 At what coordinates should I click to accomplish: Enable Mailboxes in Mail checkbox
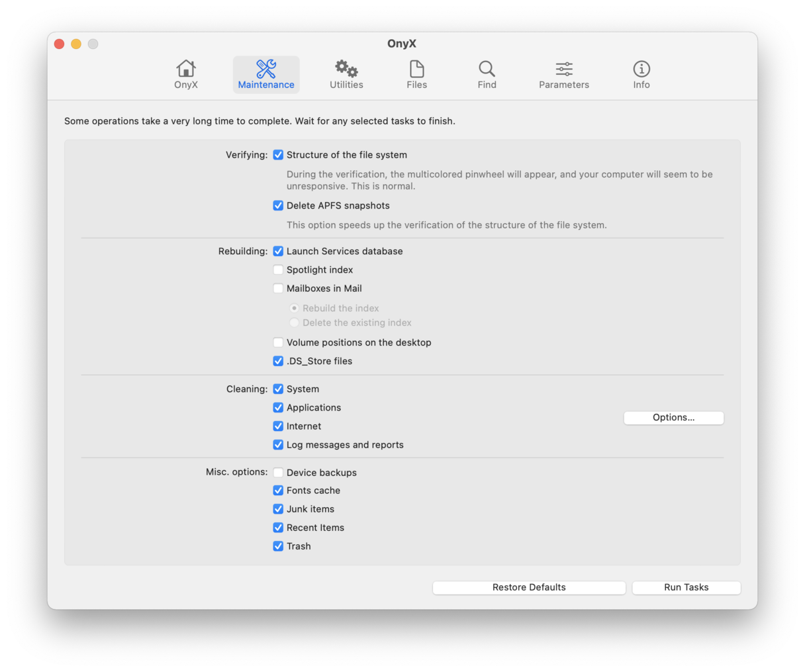point(278,289)
